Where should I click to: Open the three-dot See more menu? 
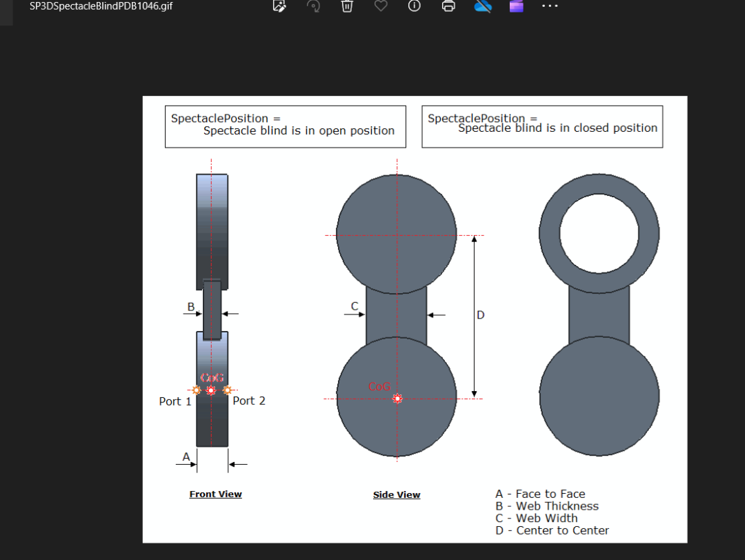coord(550,6)
